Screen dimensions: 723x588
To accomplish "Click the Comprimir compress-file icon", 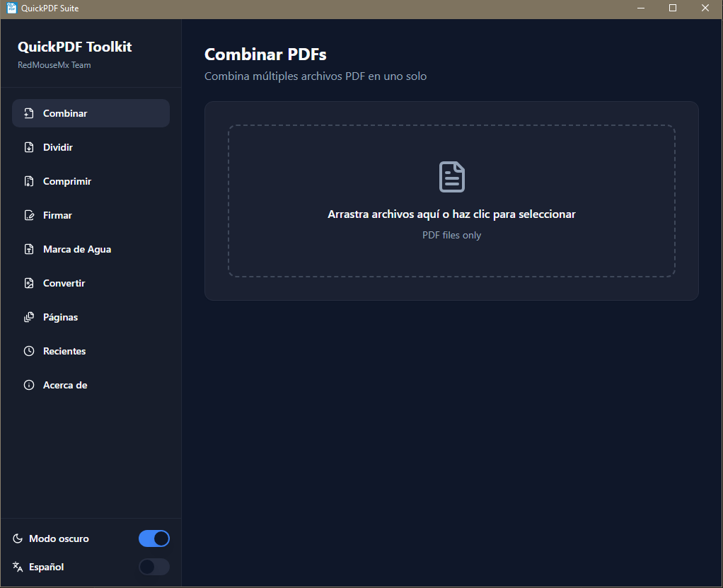I will click(29, 181).
